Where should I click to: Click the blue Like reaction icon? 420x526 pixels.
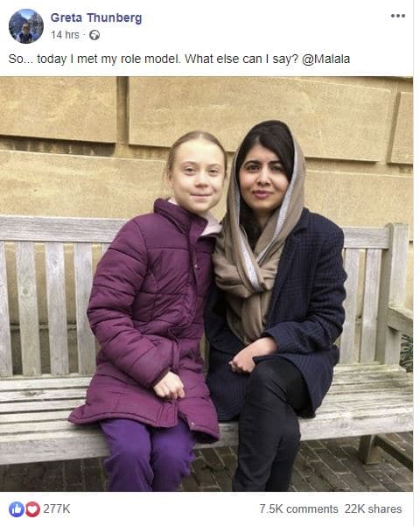17,509
